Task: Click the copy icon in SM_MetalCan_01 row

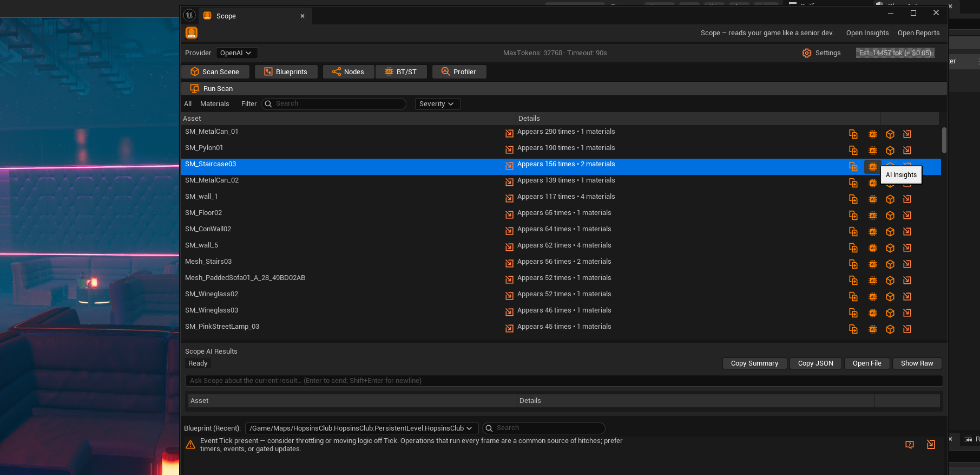Action: pos(853,134)
